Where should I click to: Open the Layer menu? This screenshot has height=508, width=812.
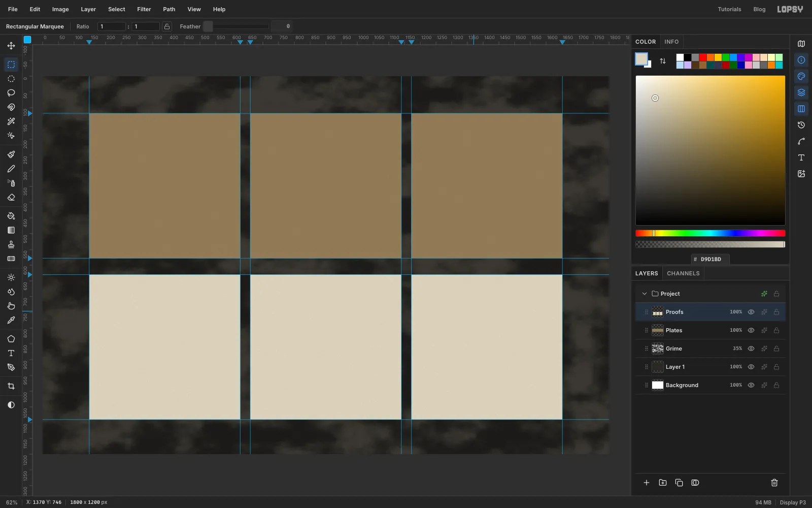click(88, 9)
